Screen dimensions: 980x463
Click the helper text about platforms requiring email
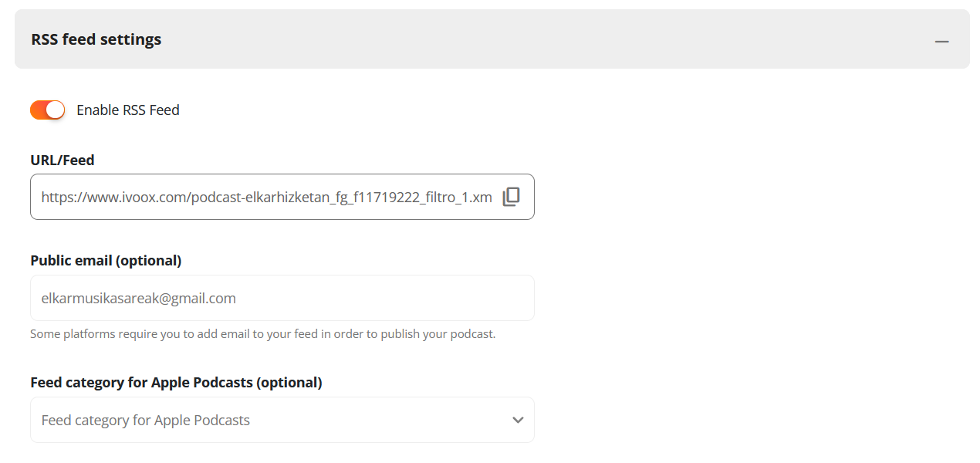[x=262, y=334]
